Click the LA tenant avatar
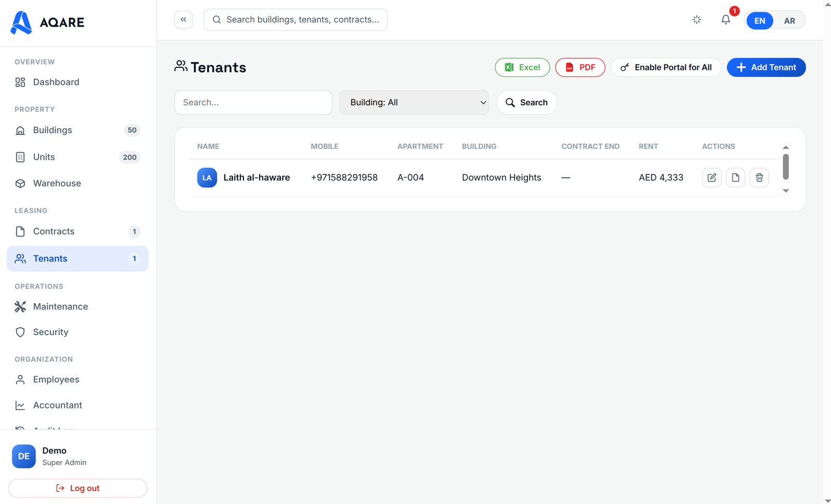The image size is (831, 504). tap(207, 178)
